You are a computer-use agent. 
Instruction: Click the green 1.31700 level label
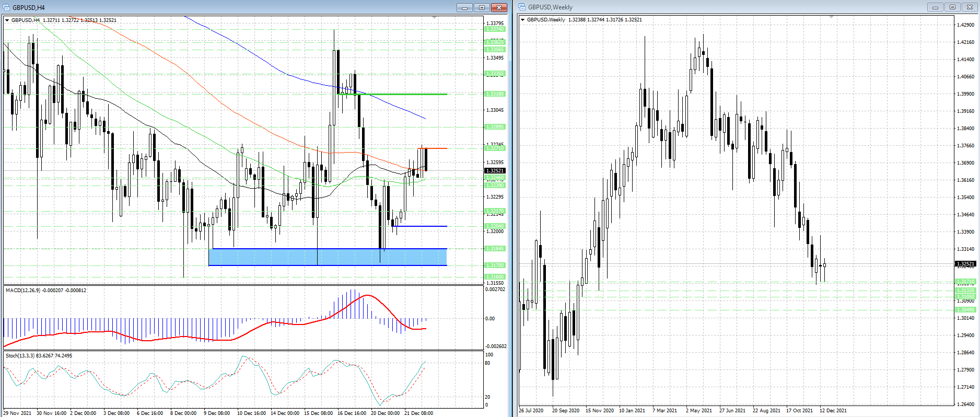tap(495, 265)
